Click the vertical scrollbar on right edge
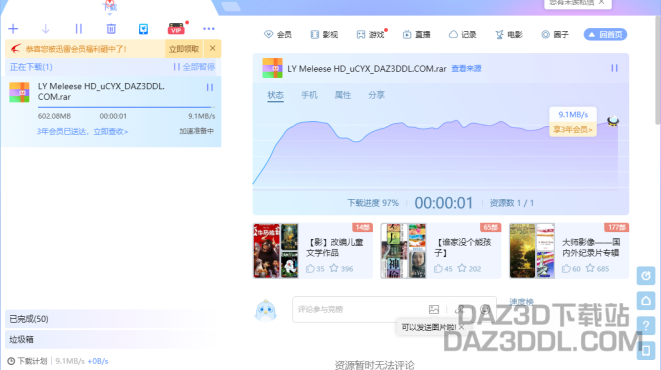Viewport: 661px width, 370px height. click(658, 70)
